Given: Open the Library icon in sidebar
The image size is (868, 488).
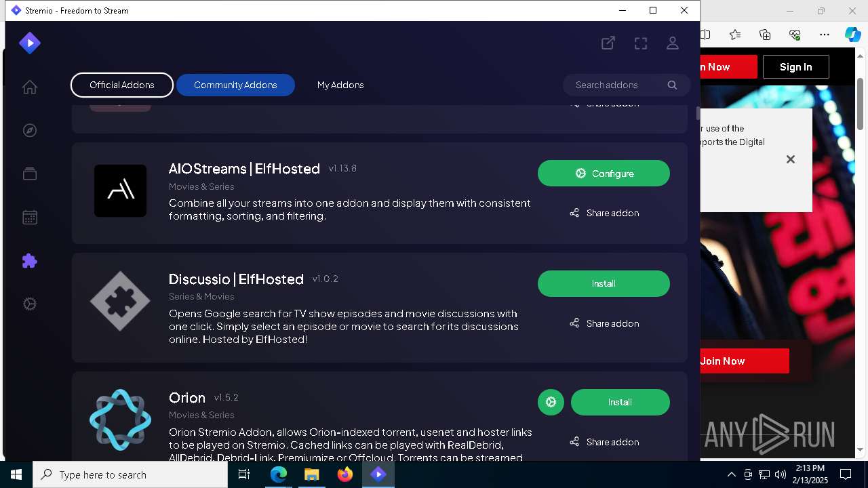Looking at the screenshot, I should [30, 174].
